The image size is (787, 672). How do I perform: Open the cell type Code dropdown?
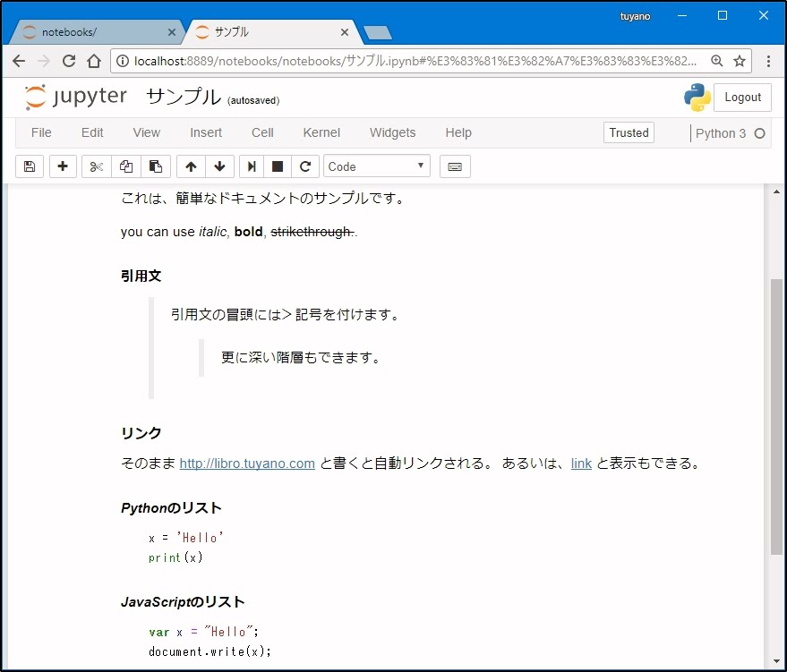click(376, 166)
